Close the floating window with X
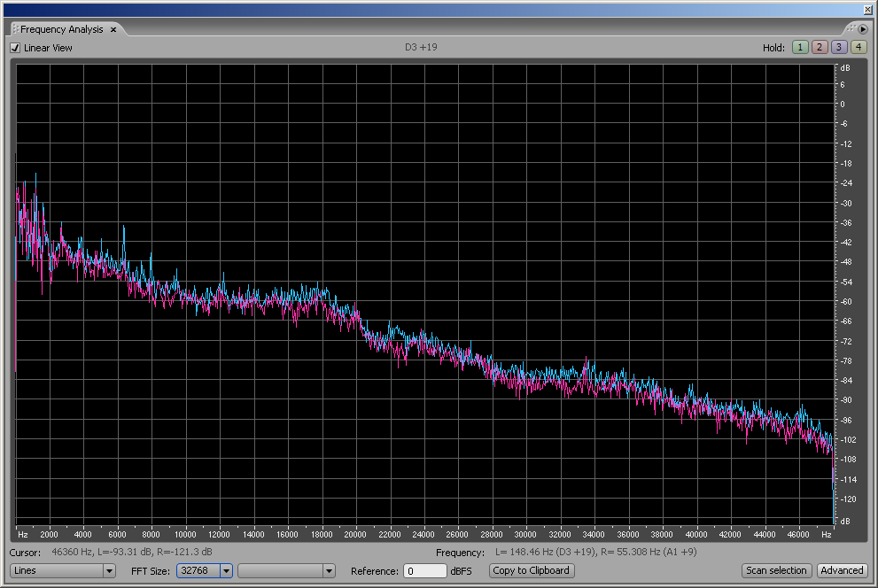 click(x=866, y=9)
